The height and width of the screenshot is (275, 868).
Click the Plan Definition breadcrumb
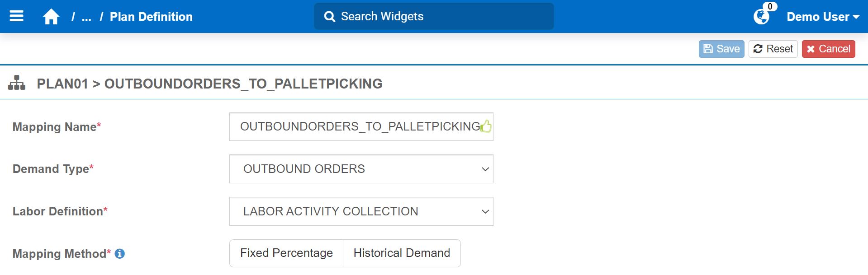(x=151, y=17)
